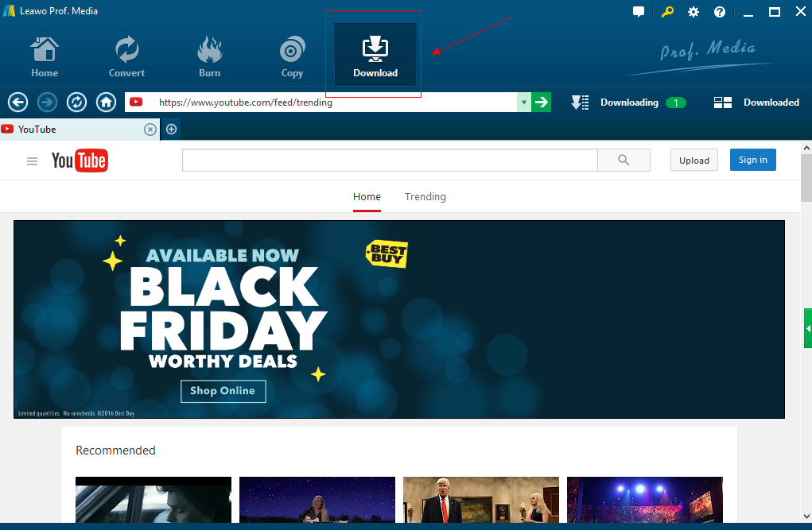
Task: Open the help question mark icon
Action: coord(720,12)
